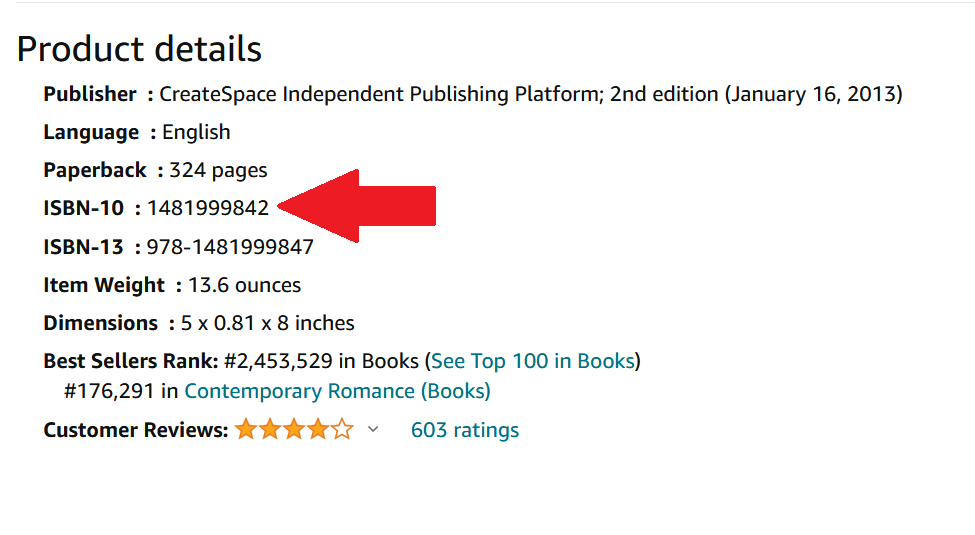
Task: Click the 324 pages text
Action: 218,170
